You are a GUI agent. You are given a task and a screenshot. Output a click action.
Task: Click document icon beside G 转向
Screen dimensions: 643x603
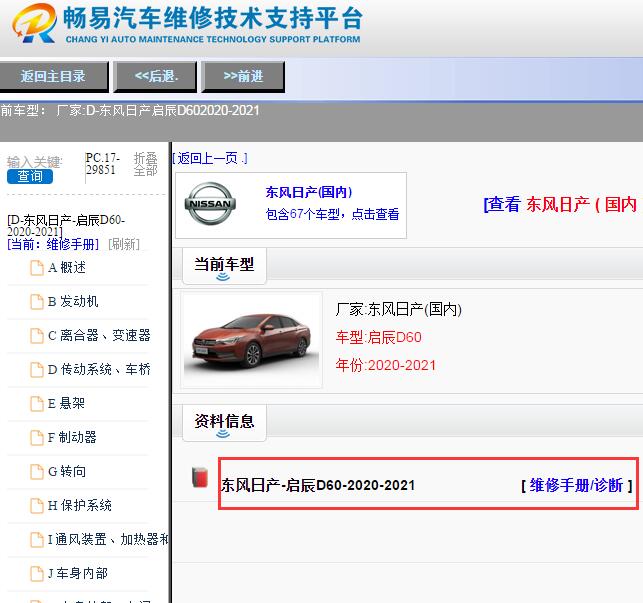[37, 472]
